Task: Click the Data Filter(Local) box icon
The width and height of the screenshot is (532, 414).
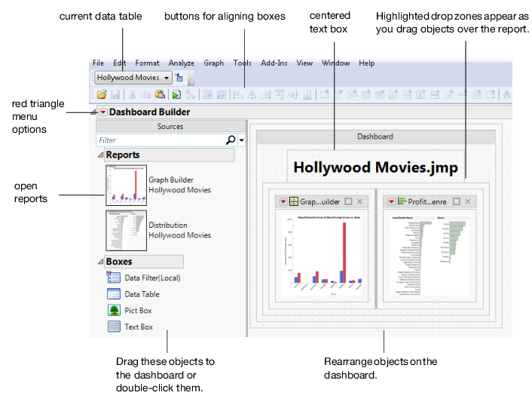Action: coord(114,278)
